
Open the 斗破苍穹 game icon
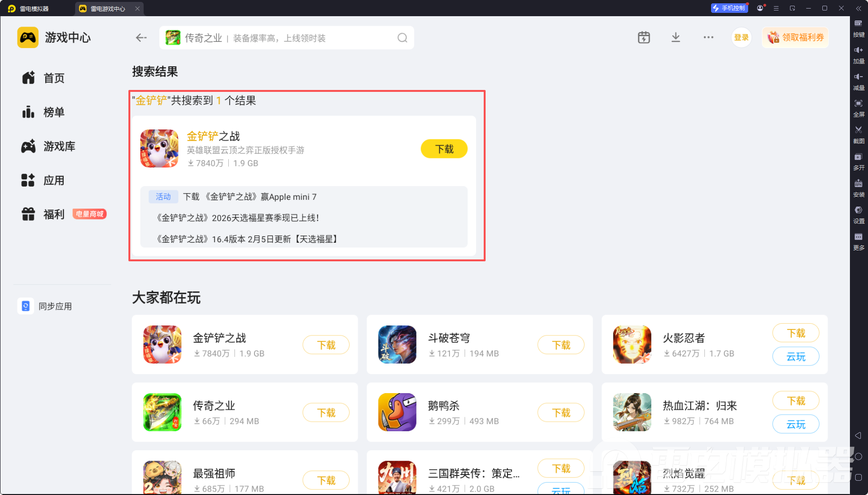(397, 345)
